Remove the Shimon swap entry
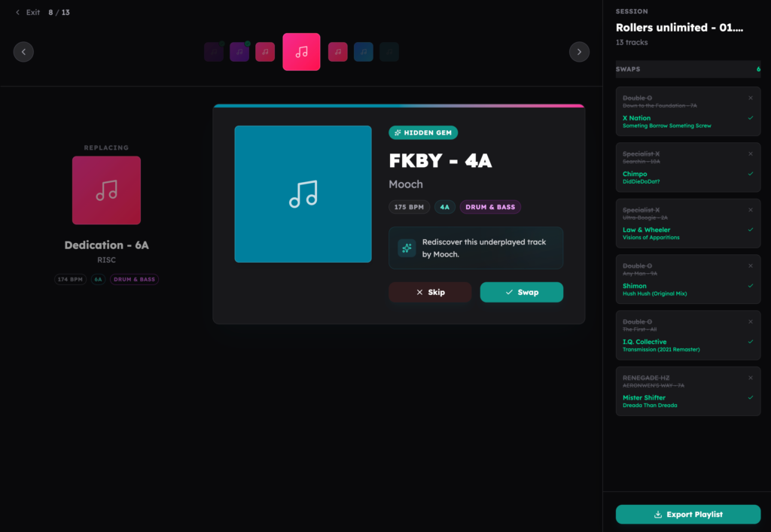This screenshot has width=771, height=532. (750, 266)
